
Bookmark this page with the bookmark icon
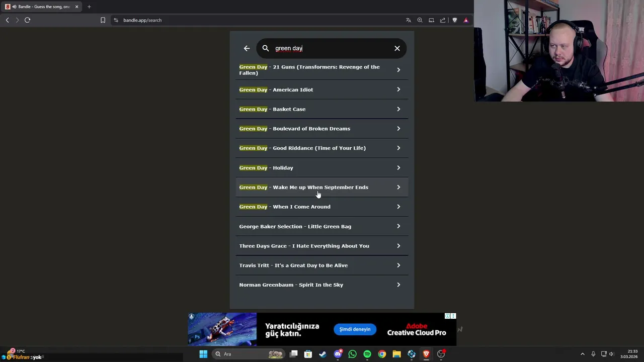103,20
